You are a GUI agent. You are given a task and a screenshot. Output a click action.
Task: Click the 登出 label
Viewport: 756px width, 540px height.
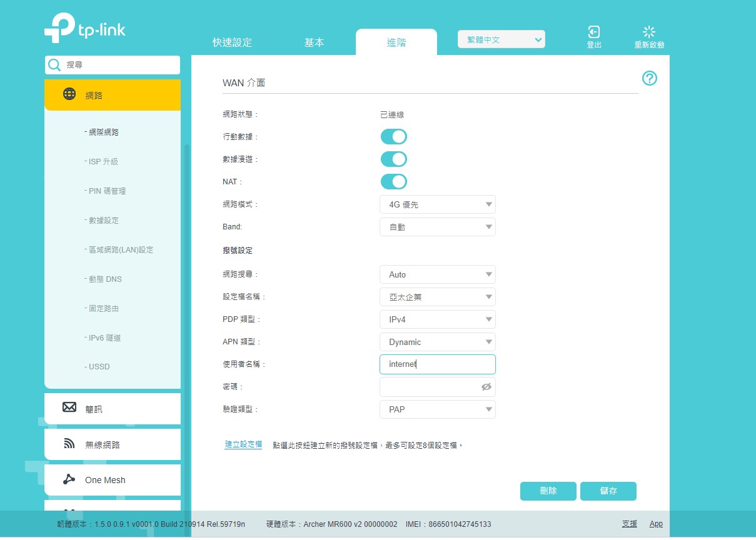click(594, 45)
